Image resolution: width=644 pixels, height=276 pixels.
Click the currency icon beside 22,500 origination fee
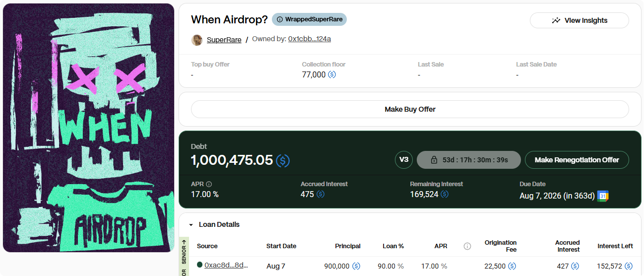(512, 266)
